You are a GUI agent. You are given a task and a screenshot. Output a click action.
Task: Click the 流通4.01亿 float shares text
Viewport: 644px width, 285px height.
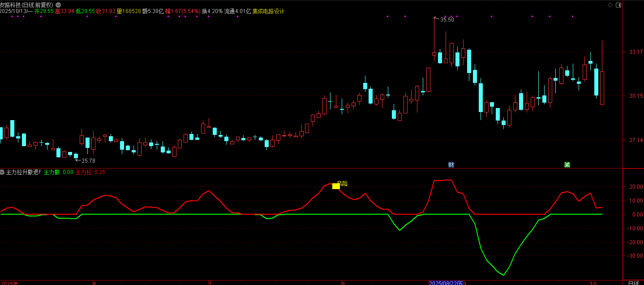pyautogui.click(x=238, y=11)
